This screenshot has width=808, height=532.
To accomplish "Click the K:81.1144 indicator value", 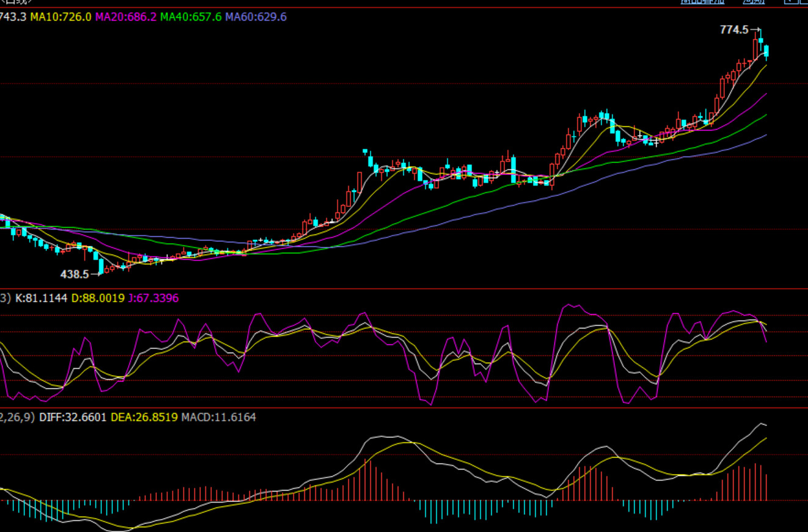I will [42, 298].
